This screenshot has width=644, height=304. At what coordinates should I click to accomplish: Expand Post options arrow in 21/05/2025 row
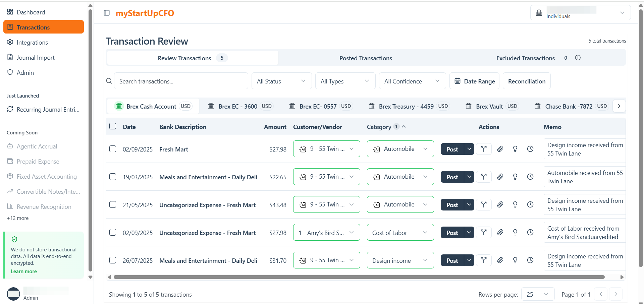[469, 204]
